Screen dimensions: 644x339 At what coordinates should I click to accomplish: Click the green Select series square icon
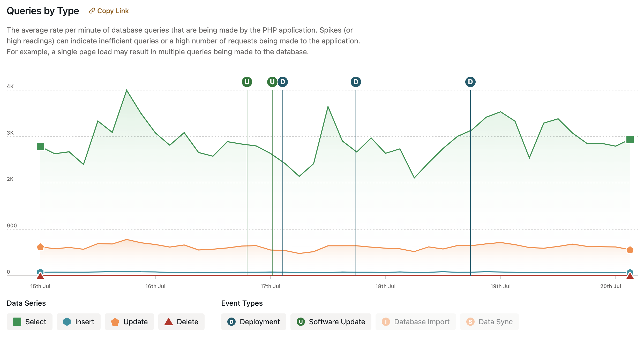click(17, 322)
